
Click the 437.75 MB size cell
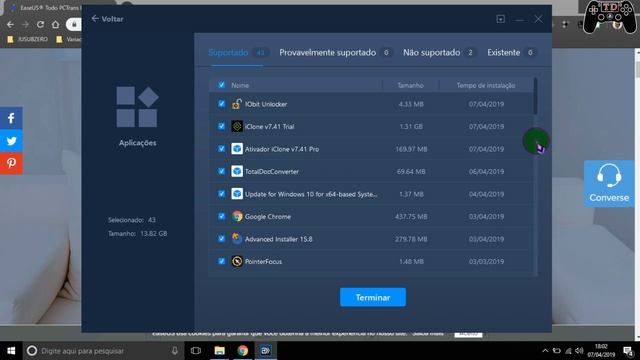(x=411, y=216)
